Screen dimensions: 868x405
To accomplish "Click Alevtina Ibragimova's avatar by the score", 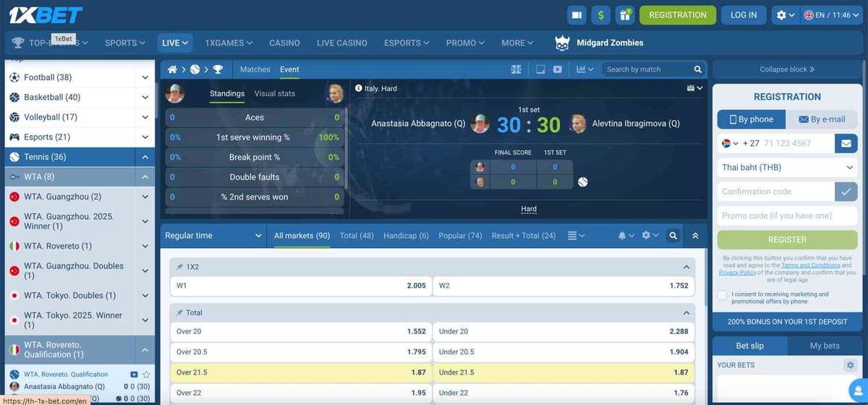I will (577, 124).
